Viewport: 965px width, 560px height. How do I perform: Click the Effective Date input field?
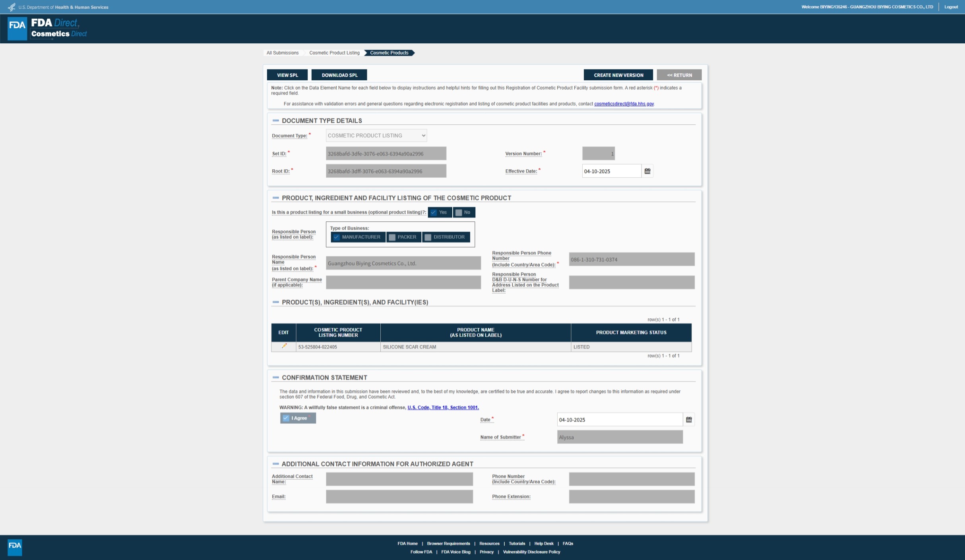click(x=611, y=171)
